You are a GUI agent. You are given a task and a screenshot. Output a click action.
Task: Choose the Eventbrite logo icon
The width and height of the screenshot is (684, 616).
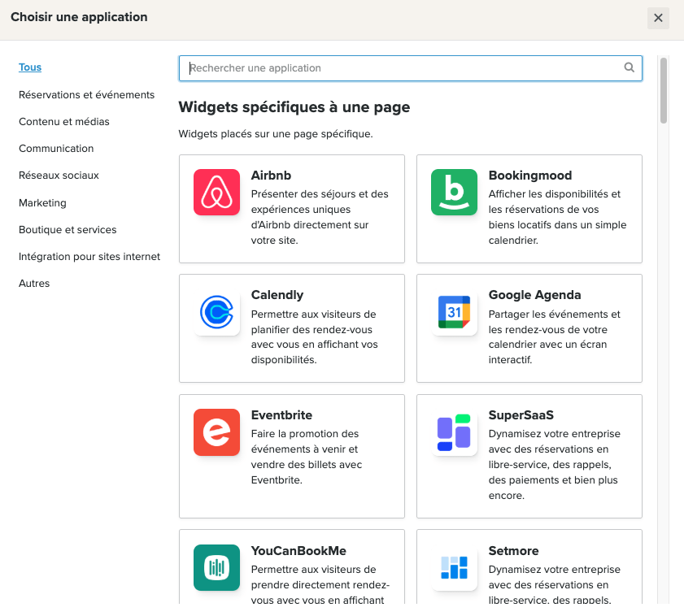click(217, 432)
